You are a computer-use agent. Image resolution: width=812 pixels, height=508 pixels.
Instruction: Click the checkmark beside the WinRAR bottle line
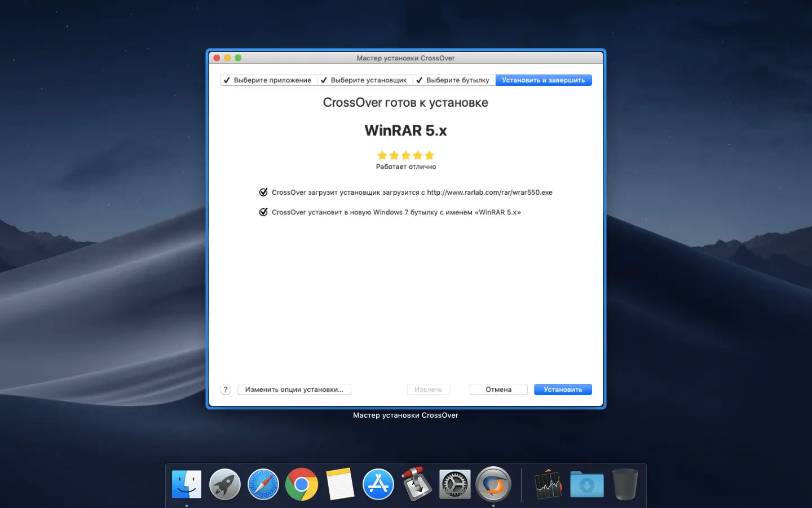(263, 212)
